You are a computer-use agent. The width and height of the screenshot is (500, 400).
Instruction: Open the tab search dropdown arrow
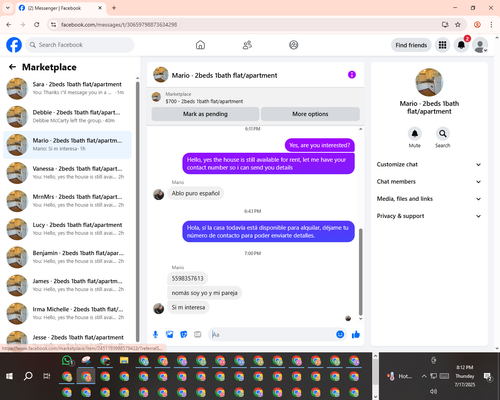(8, 8)
